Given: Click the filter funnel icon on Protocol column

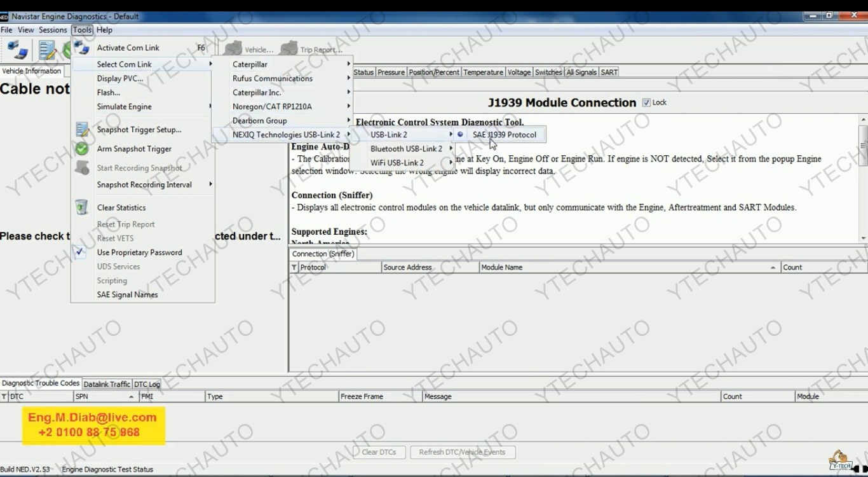Looking at the screenshot, I should click(294, 267).
